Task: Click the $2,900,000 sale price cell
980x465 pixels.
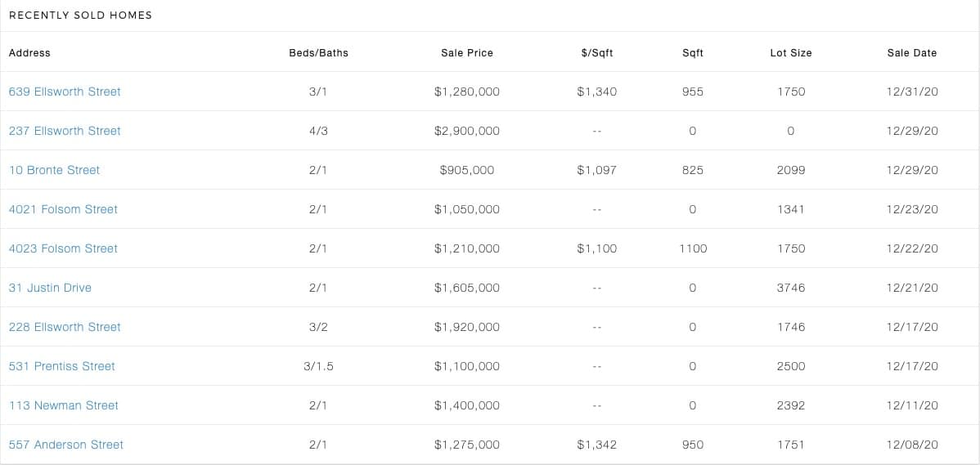Action: pos(467,131)
